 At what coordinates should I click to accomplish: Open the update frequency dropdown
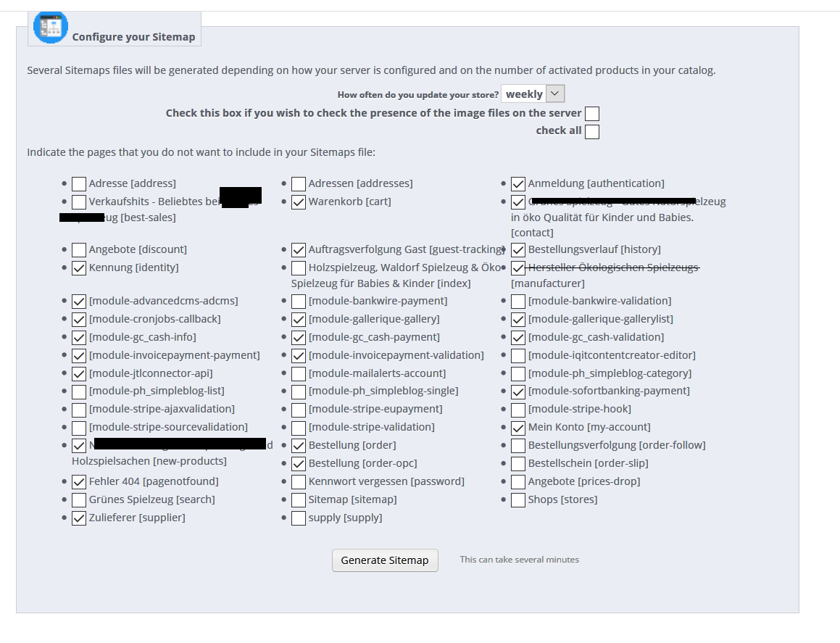532,94
